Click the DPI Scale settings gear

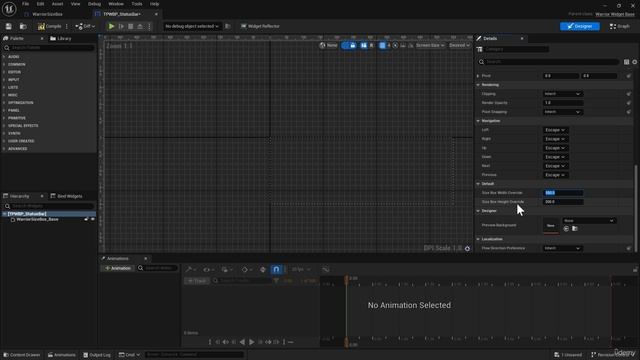[x=467, y=249]
